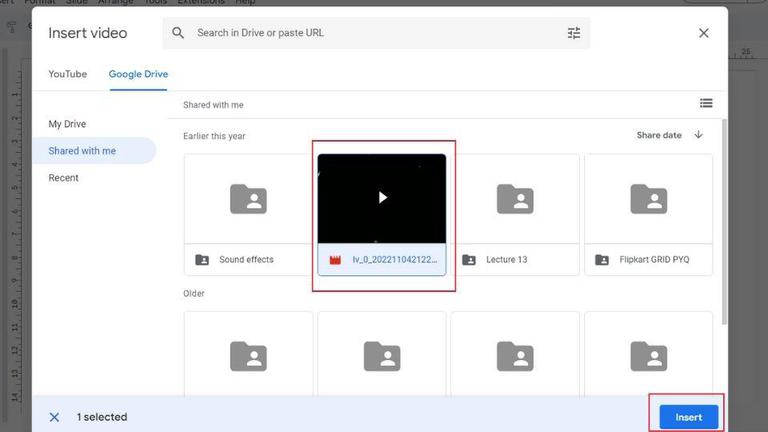Click the dialog vertical scrollbar
This screenshot has width=768, height=432.
pyautogui.click(x=724, y=220)
